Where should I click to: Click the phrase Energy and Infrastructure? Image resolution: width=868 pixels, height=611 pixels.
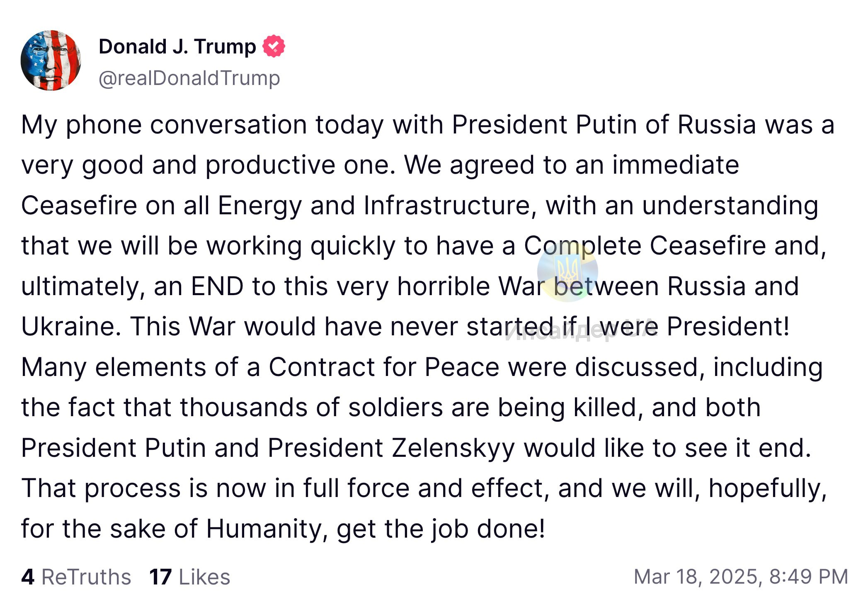click(x=374, y=205)
